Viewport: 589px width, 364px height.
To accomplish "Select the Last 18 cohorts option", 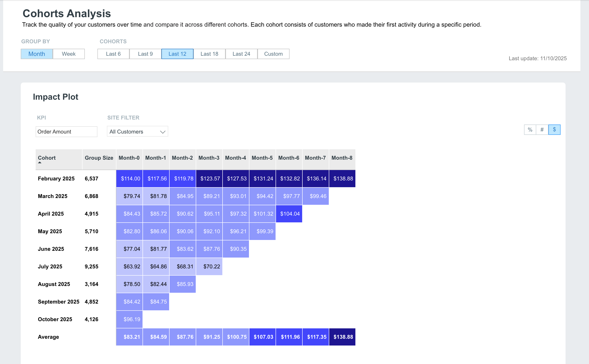I will [x=209, y=54].
